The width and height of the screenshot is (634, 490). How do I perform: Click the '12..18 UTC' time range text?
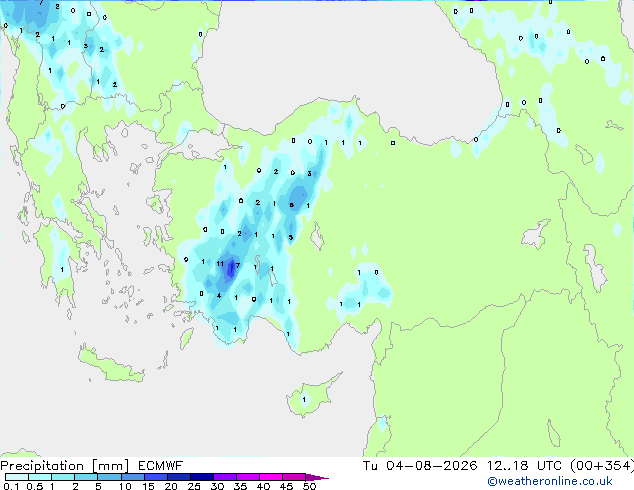tap(524, 466)
